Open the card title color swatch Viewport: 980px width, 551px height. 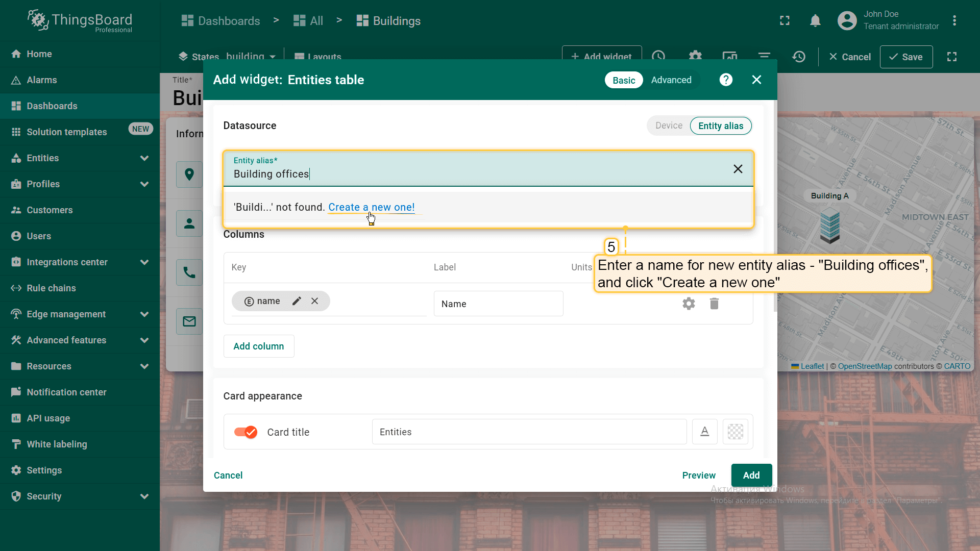(735, 432)
